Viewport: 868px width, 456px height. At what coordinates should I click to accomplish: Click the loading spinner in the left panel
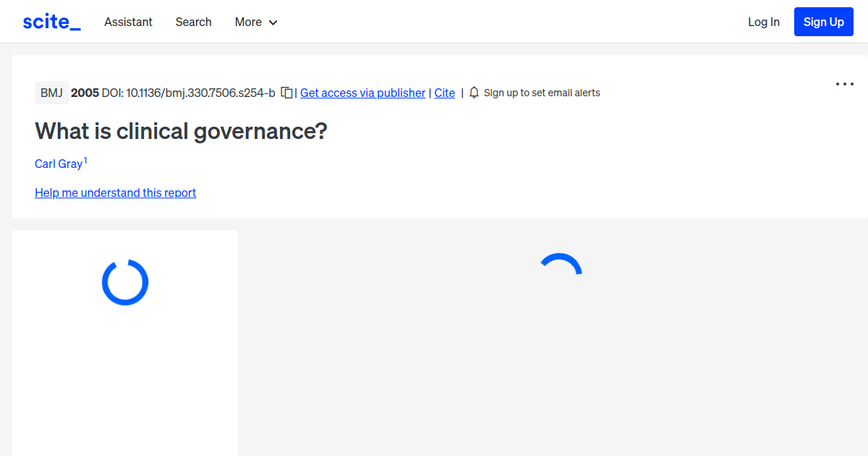(124, 282)
